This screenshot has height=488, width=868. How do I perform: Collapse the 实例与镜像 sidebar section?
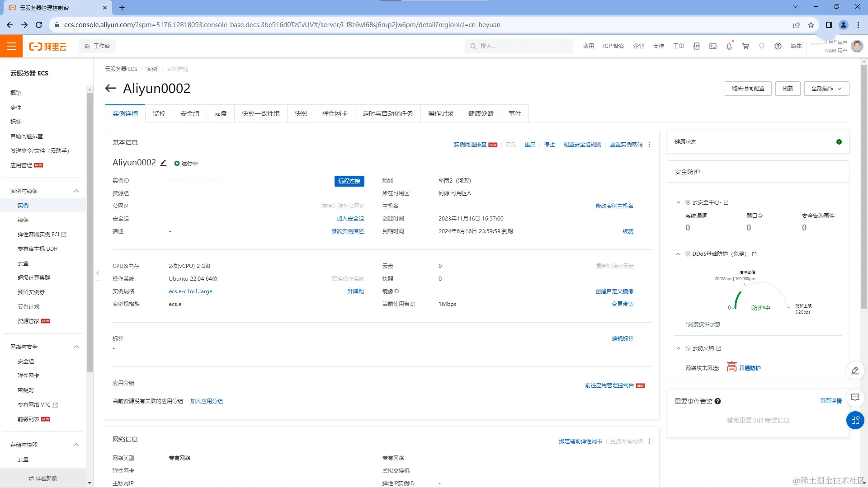click(x=76, y=191)
